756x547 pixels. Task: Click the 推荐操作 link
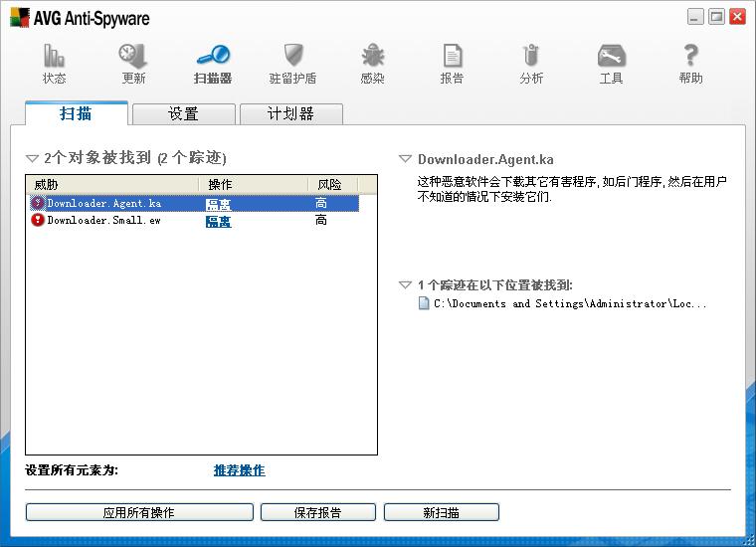coord(239,470)
